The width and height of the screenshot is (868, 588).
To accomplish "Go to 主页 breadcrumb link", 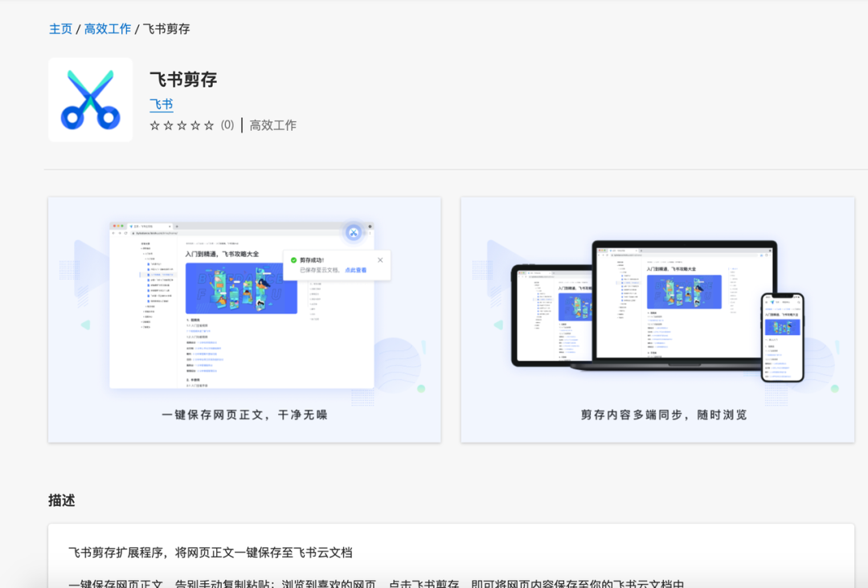I will pyautogui.click(x=60, y=29).
